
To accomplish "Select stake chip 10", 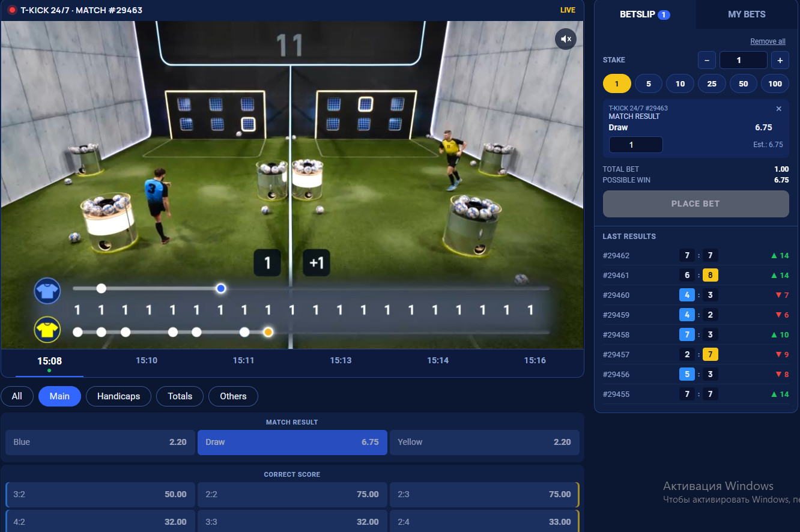I will point(680,83).
